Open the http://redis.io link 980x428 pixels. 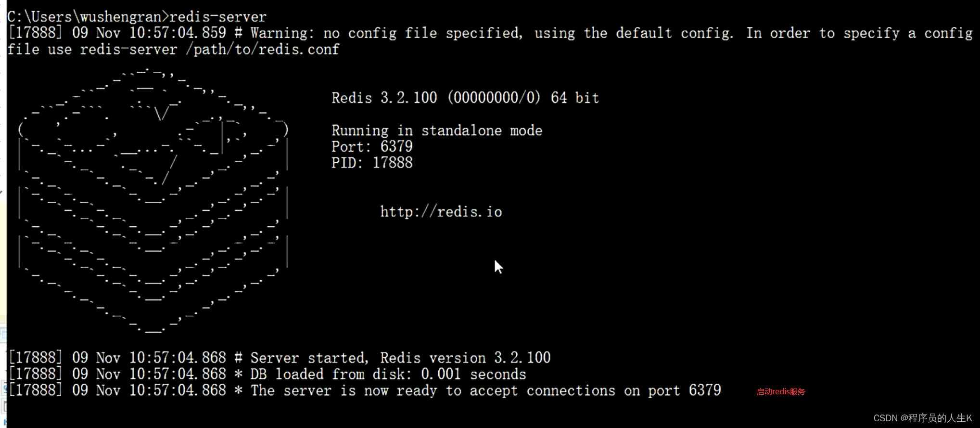click(441, 212)
